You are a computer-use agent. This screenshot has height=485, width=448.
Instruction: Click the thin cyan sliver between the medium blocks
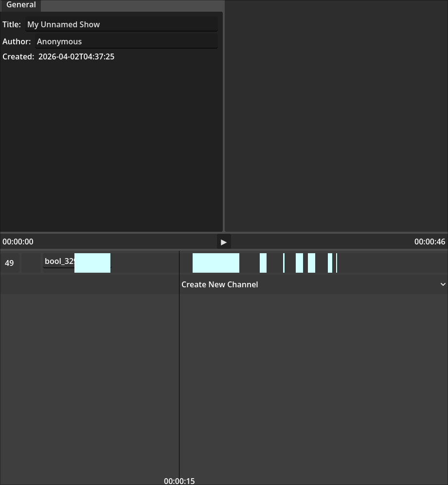click(284, 263)
